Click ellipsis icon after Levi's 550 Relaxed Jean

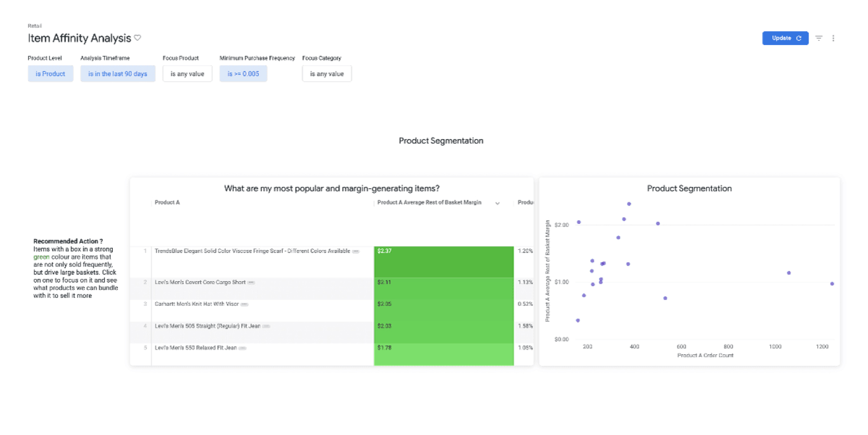click(x=243, y=348)
